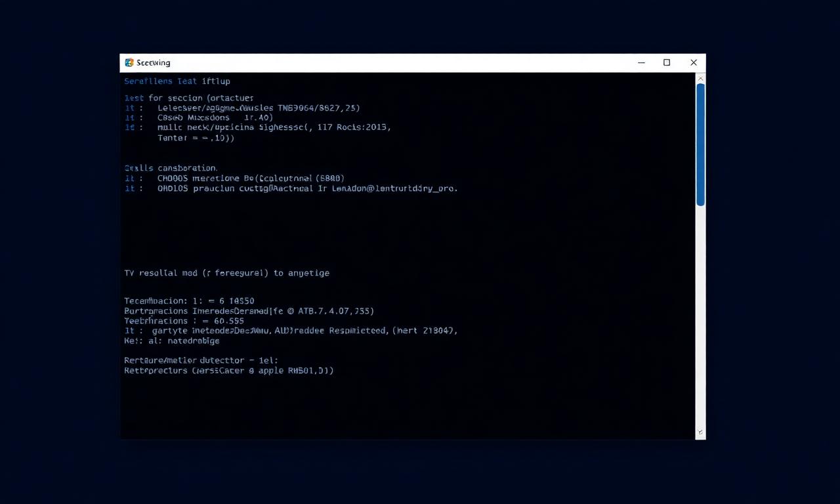Click the line starting "lest for seccion"
The height and width of the screenshot is (504, 840).
point(189,98)
